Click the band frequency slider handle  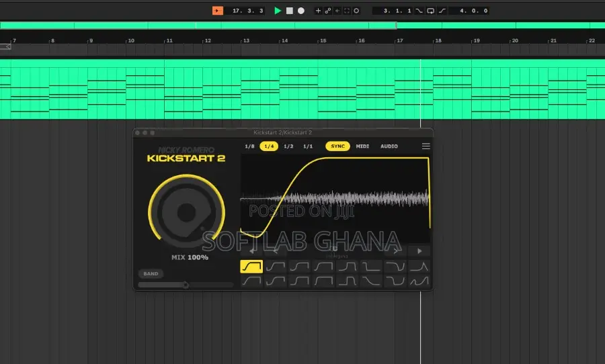click(x=186, y=285)
